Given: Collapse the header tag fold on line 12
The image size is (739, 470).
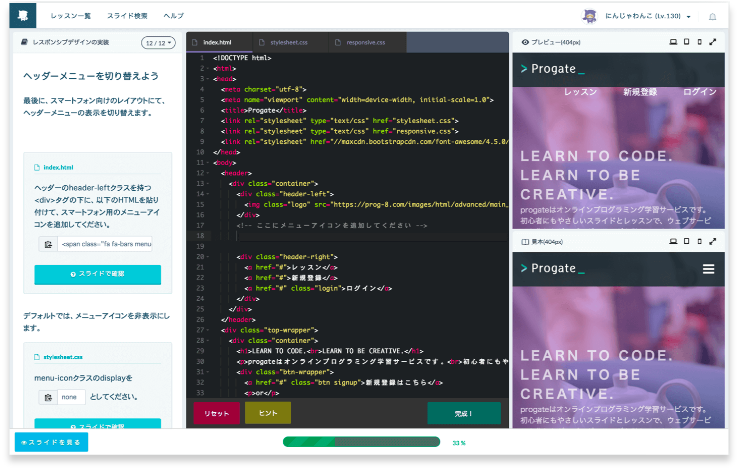Looking at the screenshot, I should (208, 173).
